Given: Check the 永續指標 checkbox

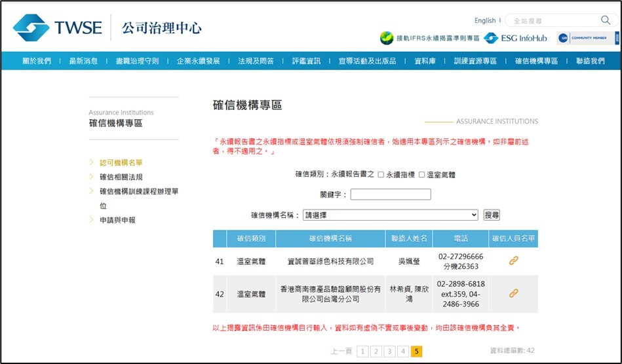Looking at the screenshot, I should [x=381, y=175].
